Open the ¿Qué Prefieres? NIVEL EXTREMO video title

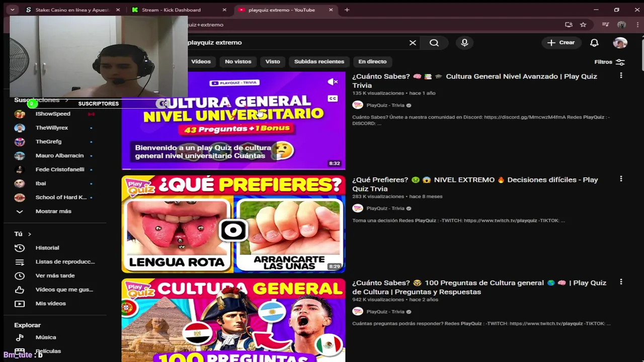[x=475, y=184]
